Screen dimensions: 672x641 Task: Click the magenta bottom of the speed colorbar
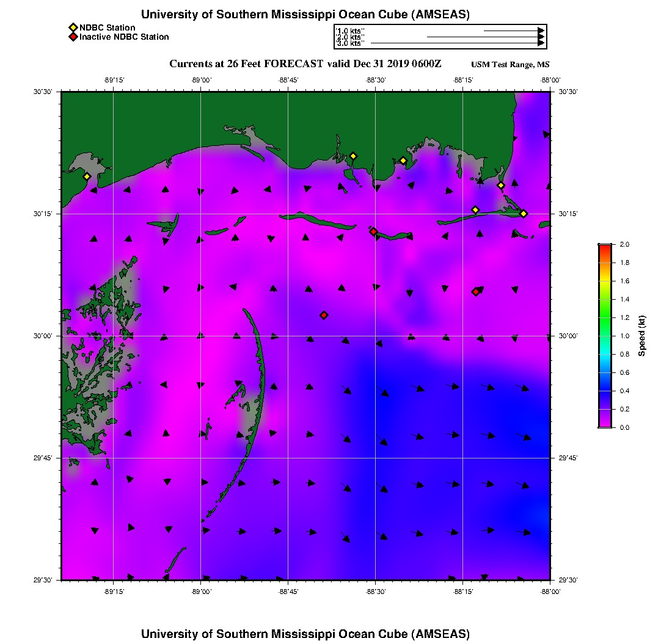(x=604, y=424)
